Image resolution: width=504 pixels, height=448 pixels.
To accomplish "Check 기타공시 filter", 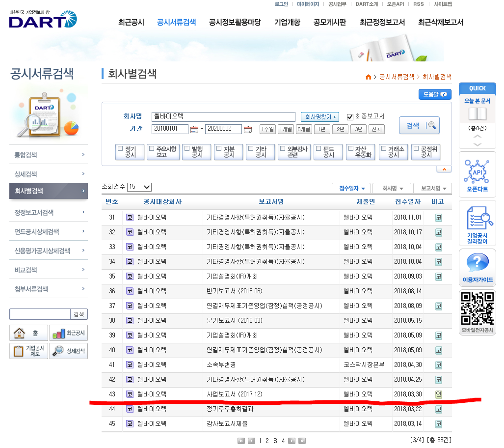I will pyautogui.click(x=251, y=149).
